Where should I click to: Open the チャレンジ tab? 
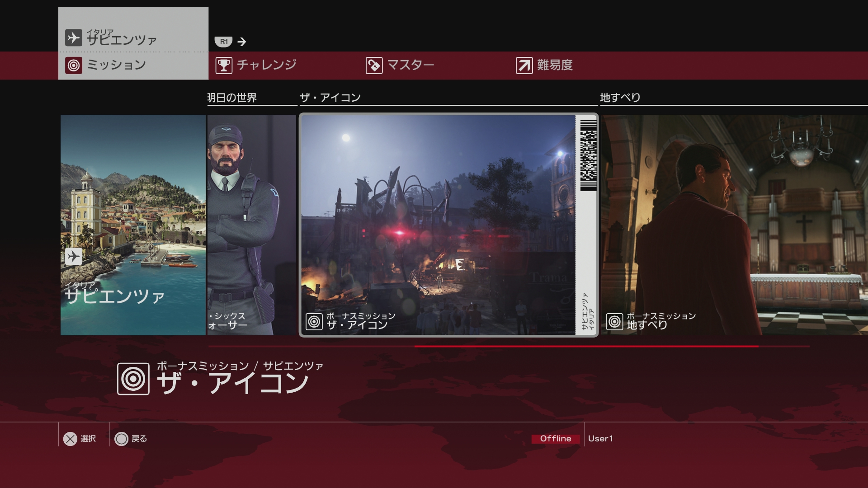point(267,65)
